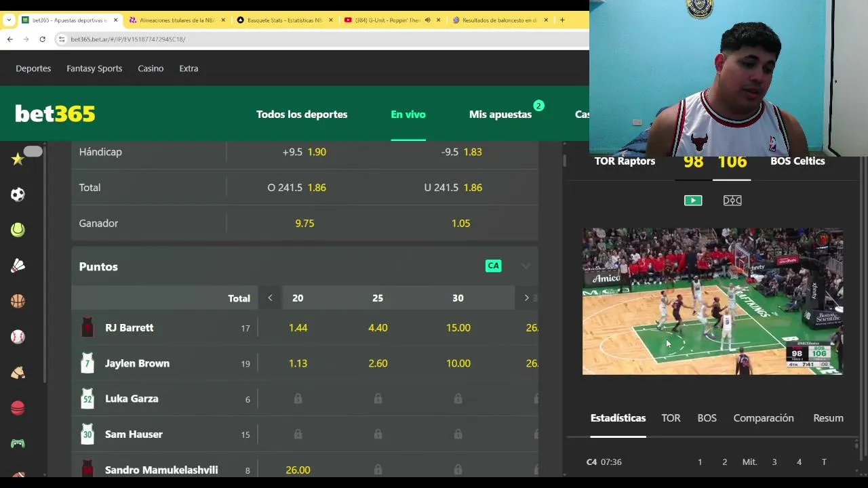This screenshot has height=488, width=868.
Task: Select Sandro Mamukelashvili 20 points at 26.00
Action: coord(298,470)
